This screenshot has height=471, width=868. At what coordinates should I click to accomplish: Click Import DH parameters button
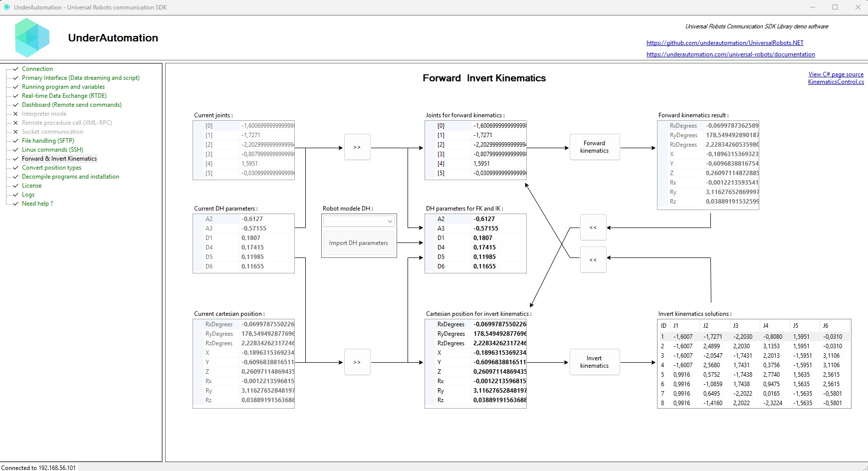358,243
